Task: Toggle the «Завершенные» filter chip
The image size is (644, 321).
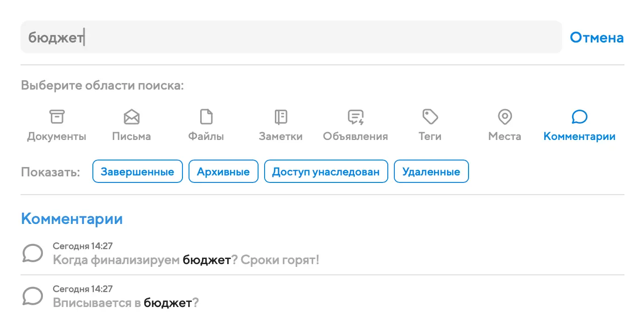Action: [138, 172]
